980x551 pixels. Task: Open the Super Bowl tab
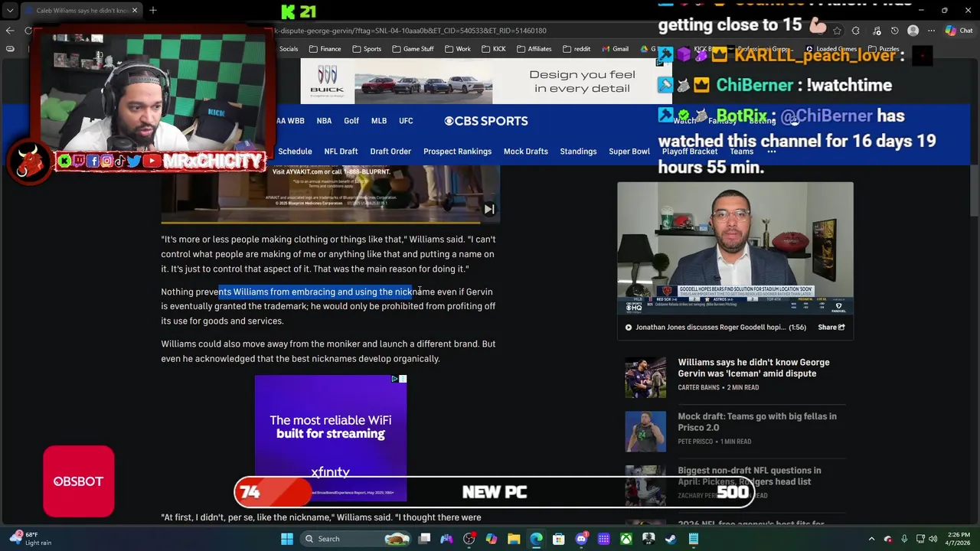pos(629,152)
